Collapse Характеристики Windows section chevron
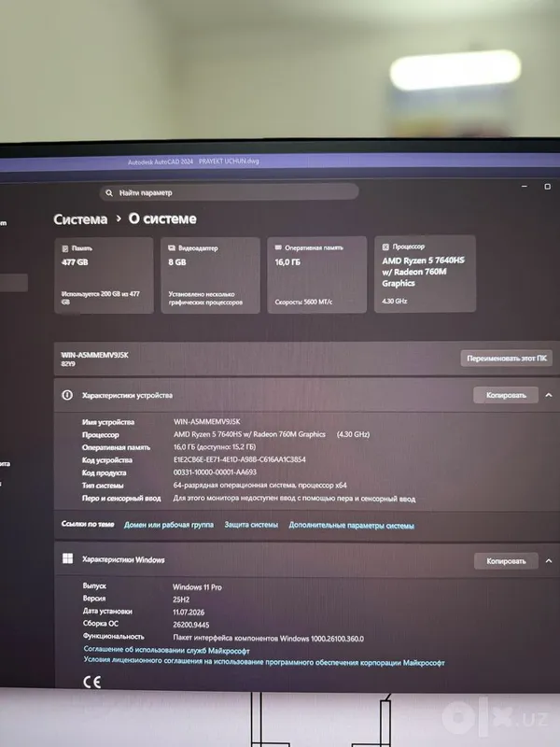 549,561
